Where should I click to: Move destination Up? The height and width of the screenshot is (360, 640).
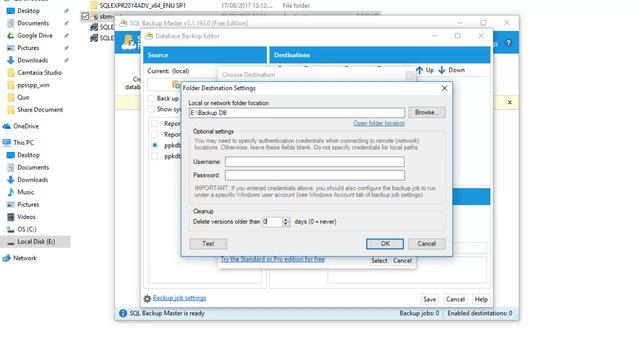tap(425, 70)
